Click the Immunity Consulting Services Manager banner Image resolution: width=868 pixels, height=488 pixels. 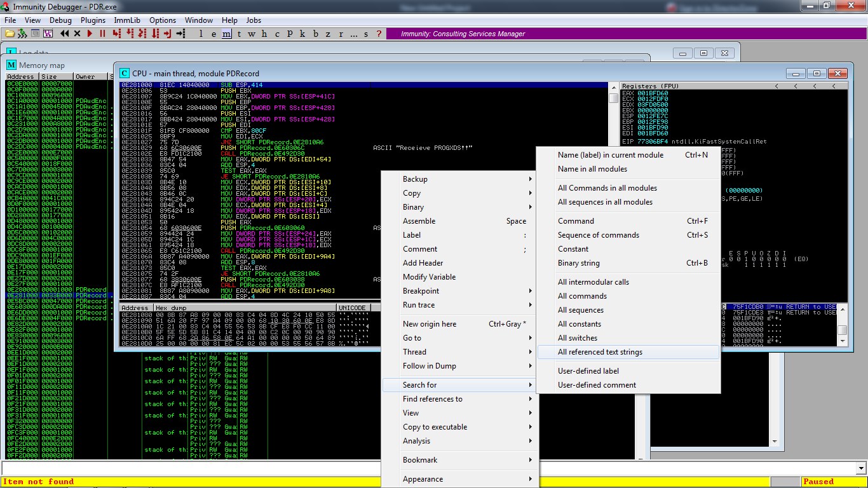(626, 34)
